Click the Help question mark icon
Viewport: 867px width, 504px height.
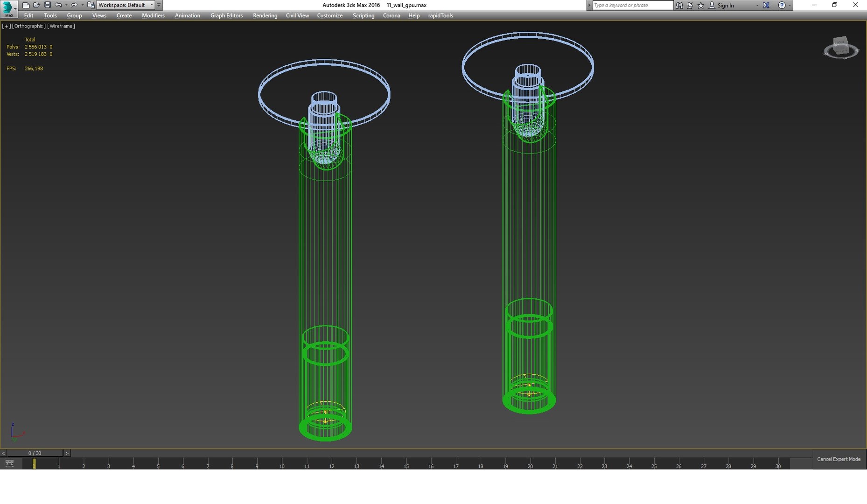point(782,5)
